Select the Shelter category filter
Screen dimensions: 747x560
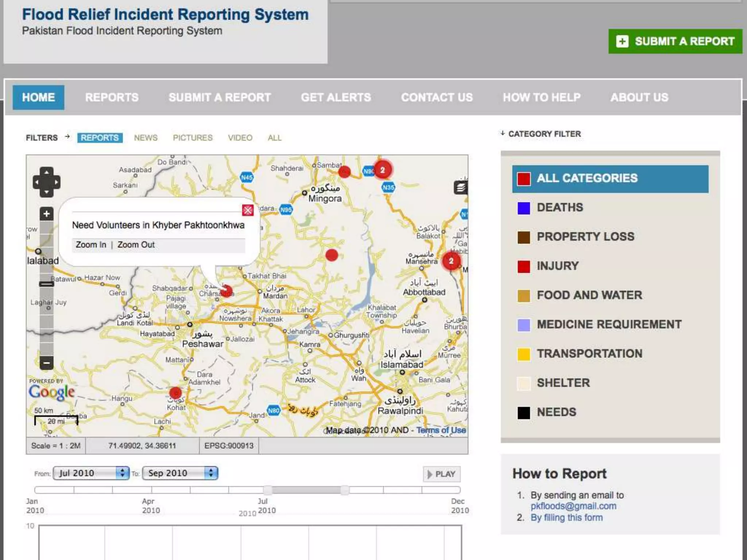563,383
